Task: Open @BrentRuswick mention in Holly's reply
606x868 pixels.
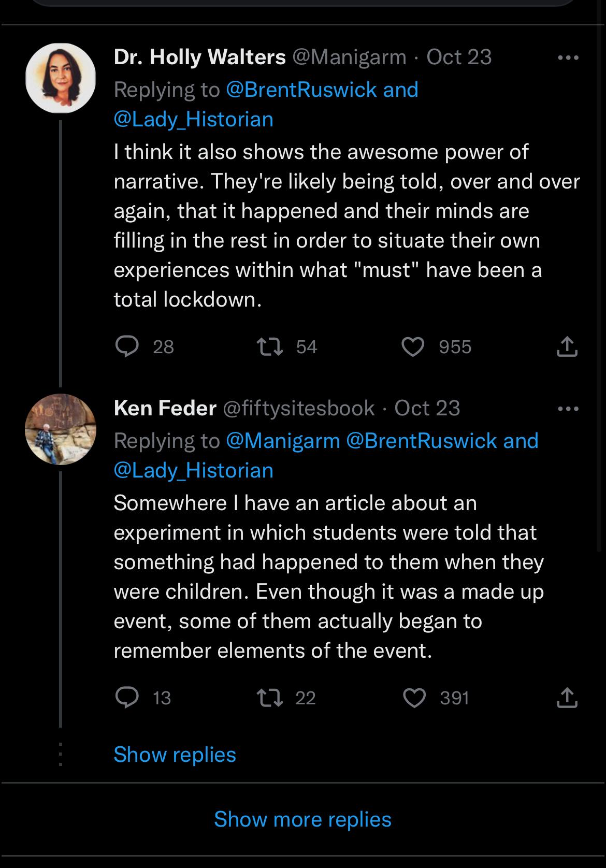Action: tap(301, 90)
